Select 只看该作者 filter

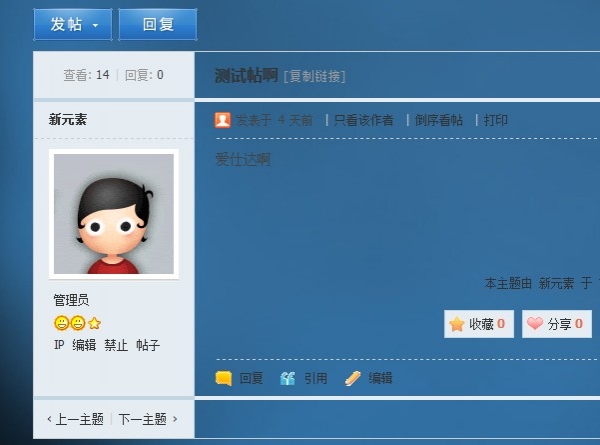pos(363,120)
